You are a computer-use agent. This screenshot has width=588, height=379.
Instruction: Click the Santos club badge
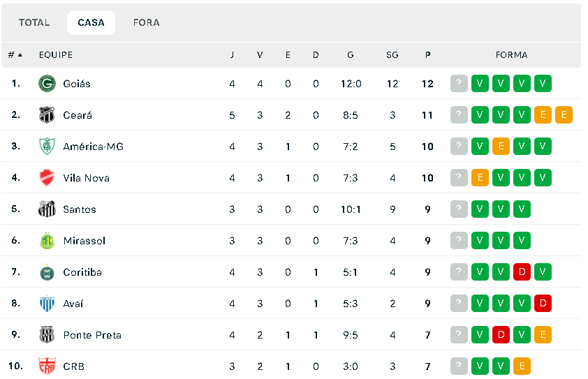[47, 209]
